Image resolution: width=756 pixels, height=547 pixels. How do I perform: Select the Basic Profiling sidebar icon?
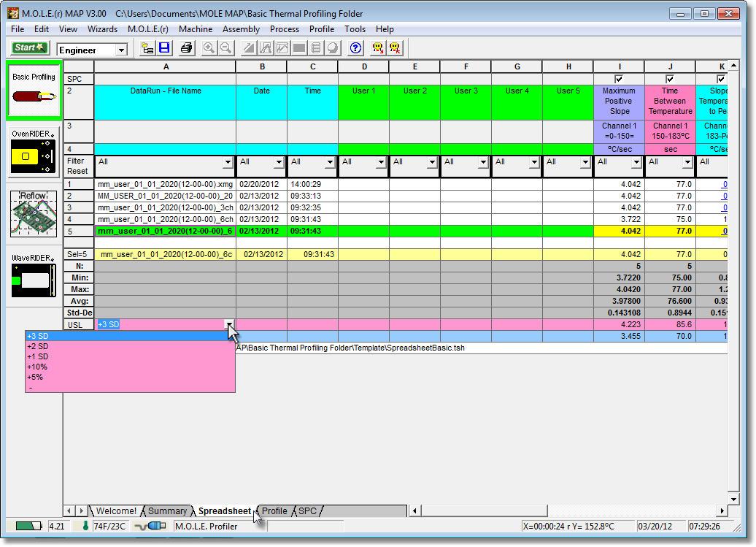(34, 91)
